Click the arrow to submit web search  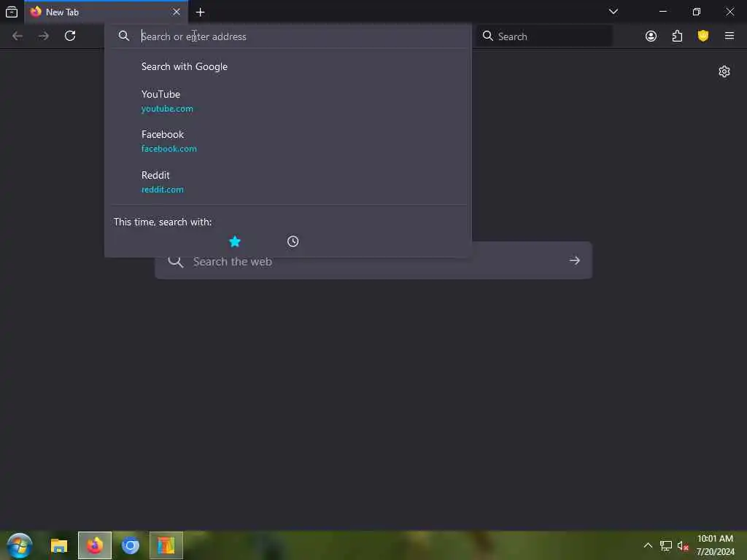575,260
